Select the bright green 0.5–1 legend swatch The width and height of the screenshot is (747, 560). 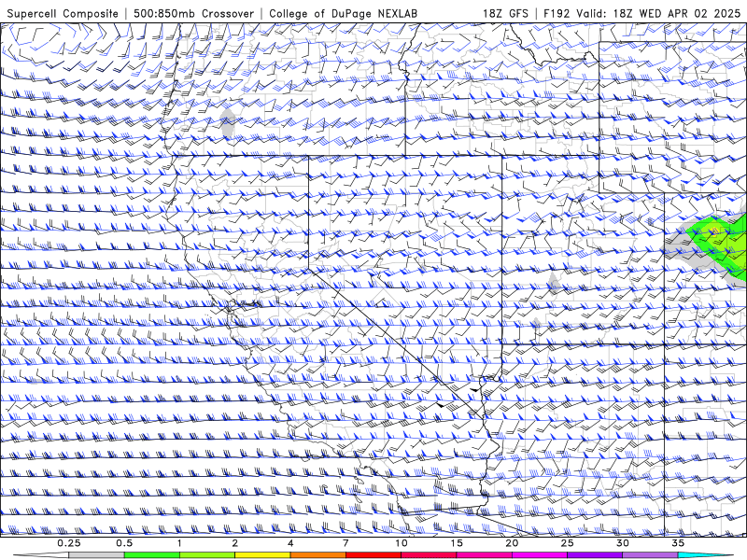click(151, 555)
